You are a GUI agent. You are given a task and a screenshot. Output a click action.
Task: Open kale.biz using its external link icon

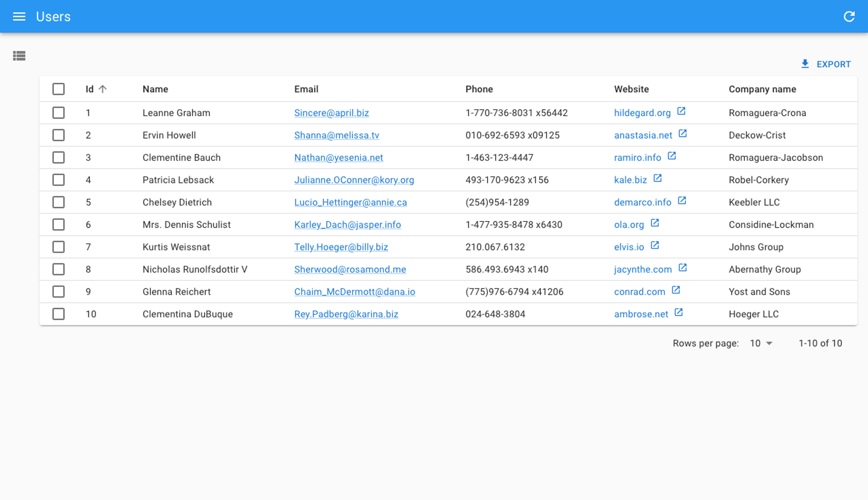click(658, 178)
